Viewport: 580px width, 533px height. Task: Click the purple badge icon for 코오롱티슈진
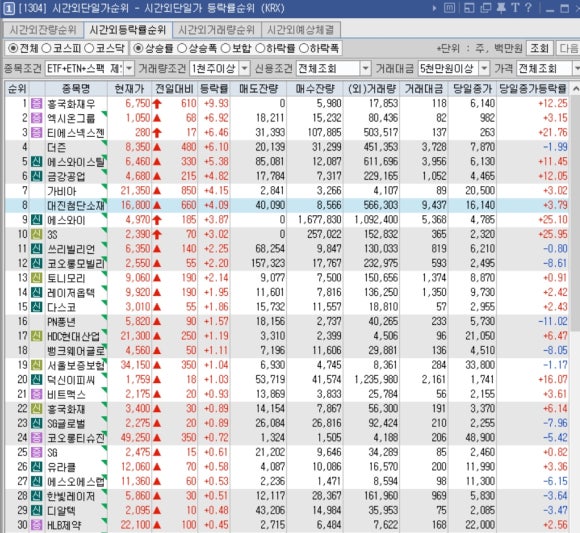(x=36, y=438)
